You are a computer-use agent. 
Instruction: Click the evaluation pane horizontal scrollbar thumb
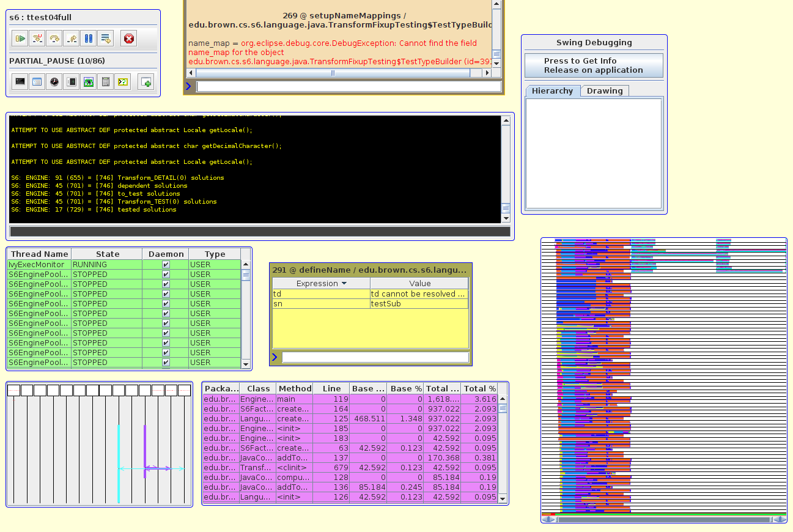point(333,73)
